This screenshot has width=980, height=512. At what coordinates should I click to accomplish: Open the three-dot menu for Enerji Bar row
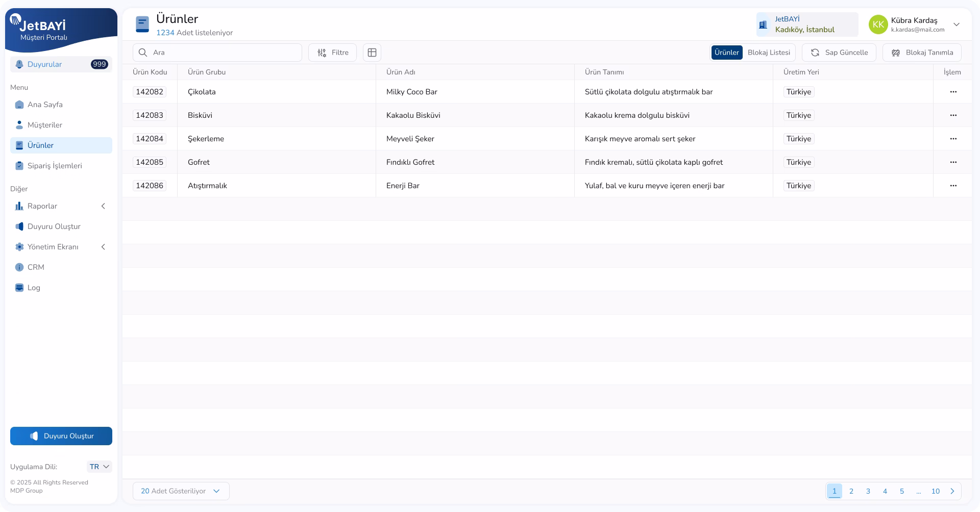pos(953,186)
